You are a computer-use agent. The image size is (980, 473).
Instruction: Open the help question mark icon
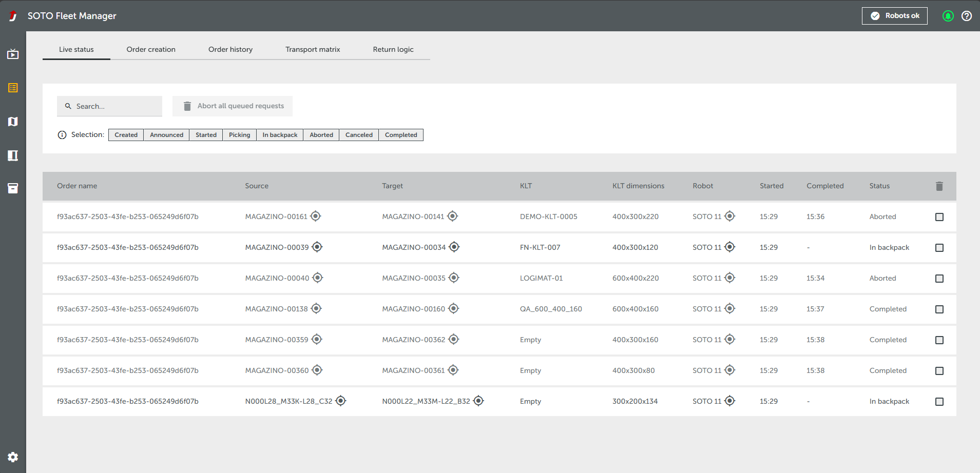coord(967,16)
